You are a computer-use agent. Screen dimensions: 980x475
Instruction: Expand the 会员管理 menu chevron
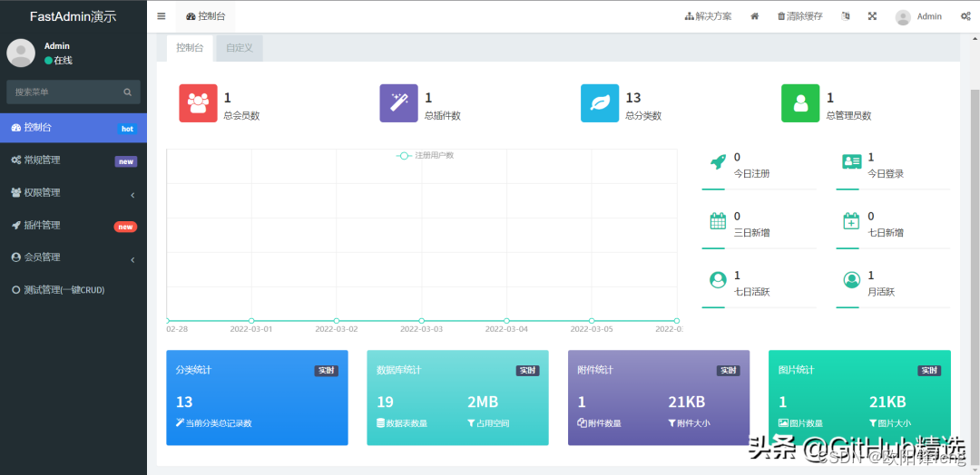coord(132,259)
